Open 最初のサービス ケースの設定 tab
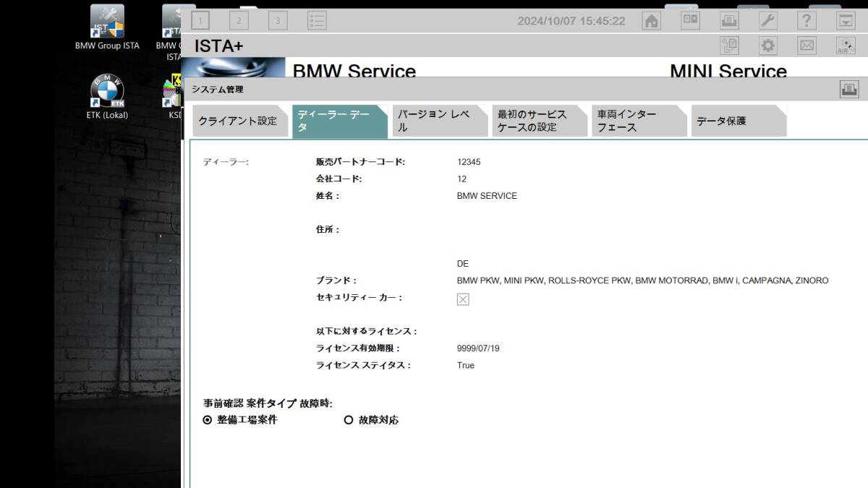Screen dimensions: 868x488 coord(540,121)
